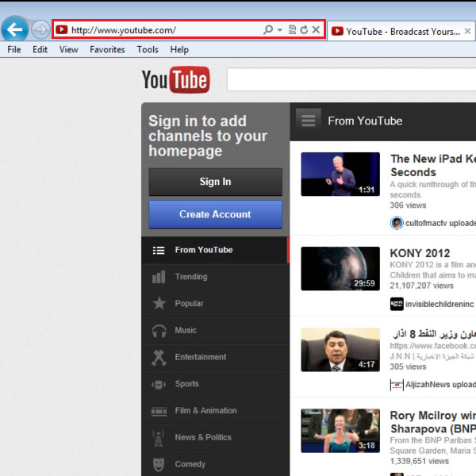Open the File menu
This screenshot has height=476, width=476.
(14, 49)
